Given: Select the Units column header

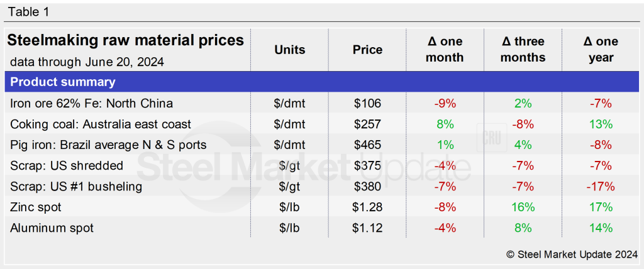Looking at the screenshot, I should point(290,50).
